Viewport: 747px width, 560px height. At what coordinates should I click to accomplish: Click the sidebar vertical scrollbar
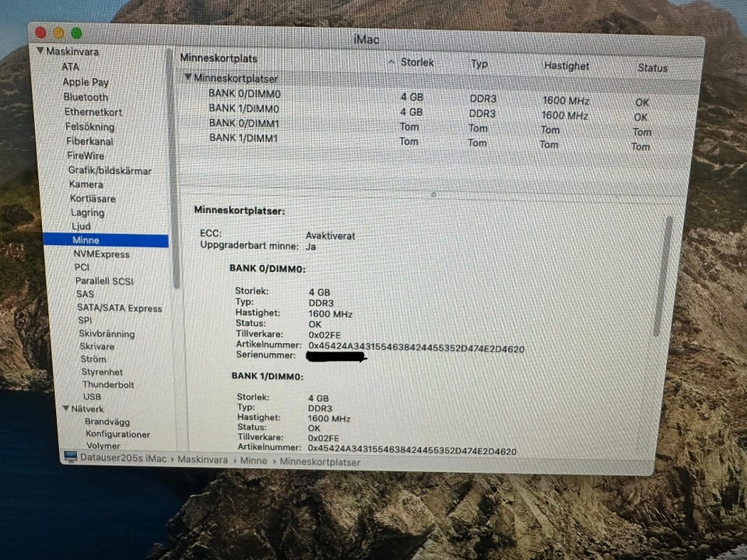click(x=173, y=169)
